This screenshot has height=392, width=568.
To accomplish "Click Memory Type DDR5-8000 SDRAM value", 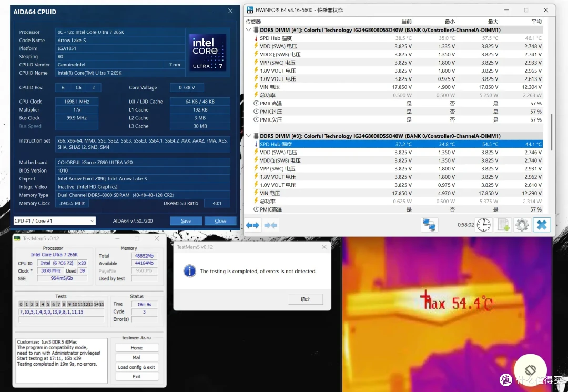I will tap(143, 195).
